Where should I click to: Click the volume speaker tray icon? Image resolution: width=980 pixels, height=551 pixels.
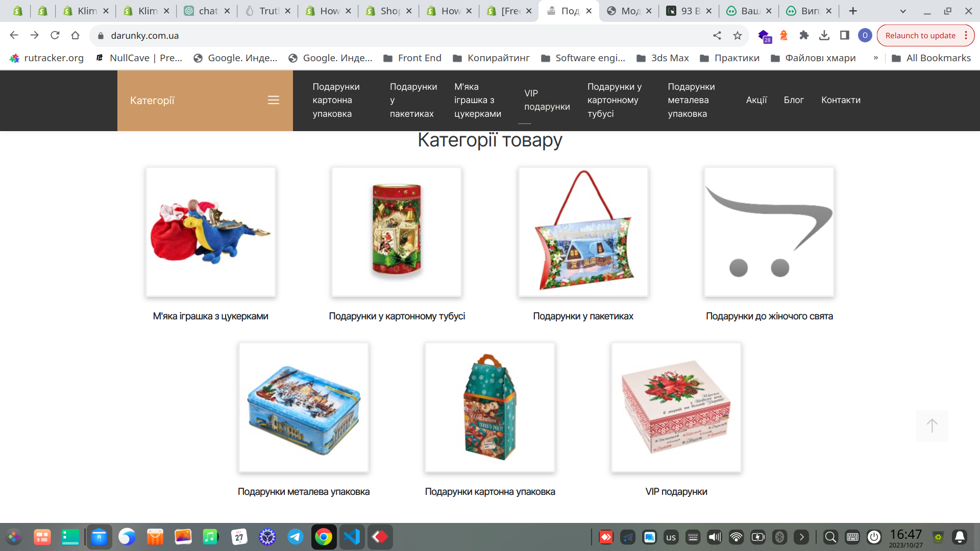[x=714, y=537]
